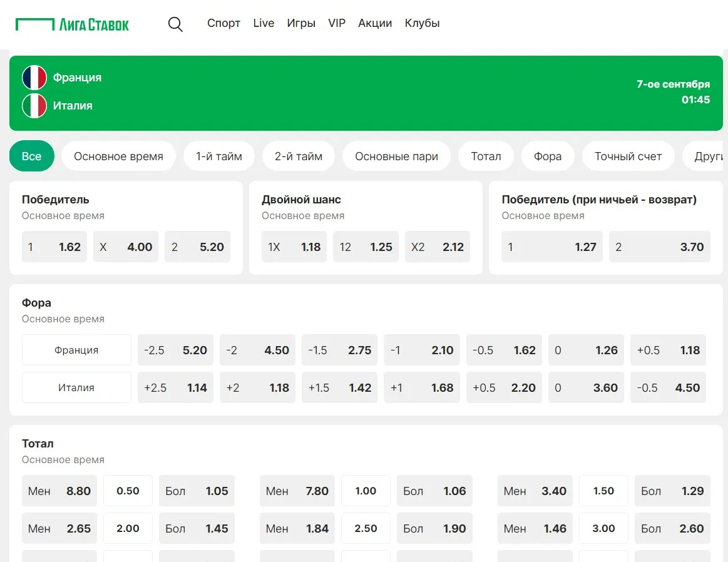Open the Спорт menu item
Image resolution: width=728 pixels, height=562 pixels.
point(223,23)
